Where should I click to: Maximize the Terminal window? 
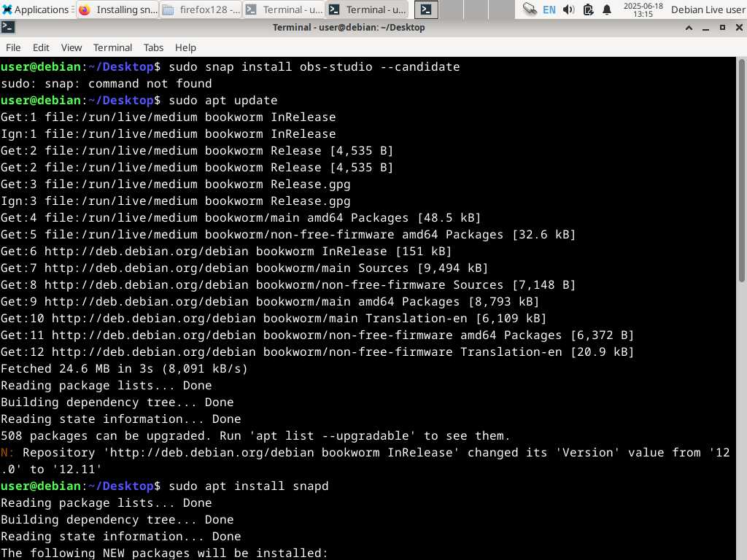[x=722, y=28]
